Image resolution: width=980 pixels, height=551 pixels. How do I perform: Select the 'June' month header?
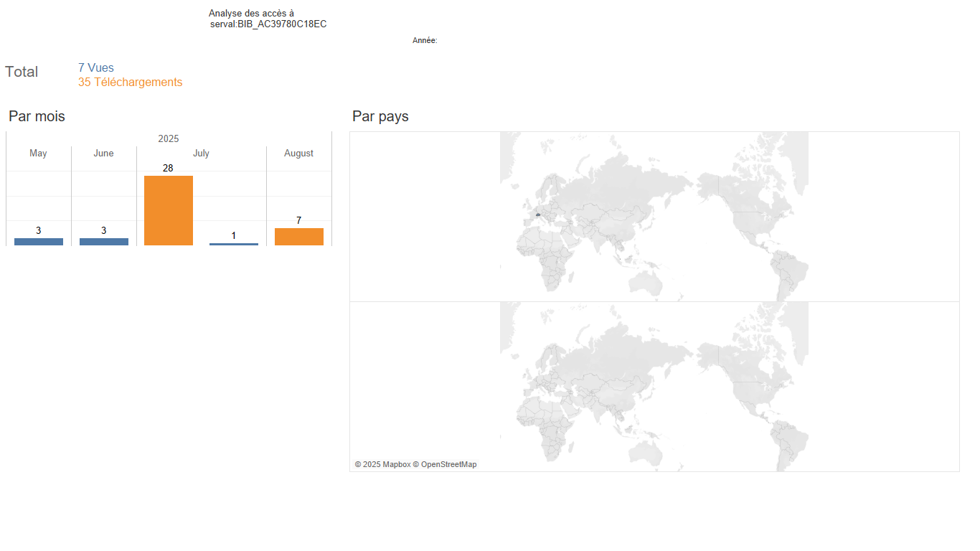click(x=104, y=154)
